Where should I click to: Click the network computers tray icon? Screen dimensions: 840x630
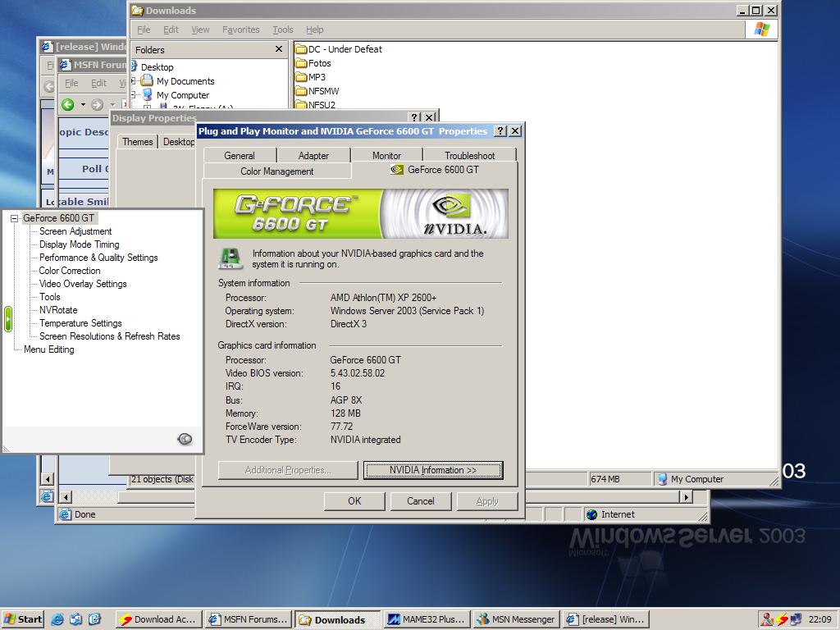point(797,619)
